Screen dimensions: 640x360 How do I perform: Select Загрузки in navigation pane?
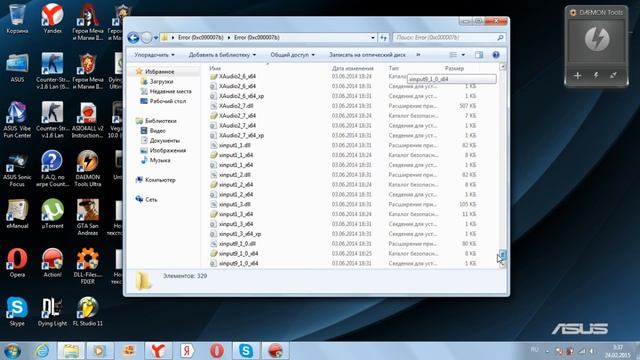tap(161, 82)
